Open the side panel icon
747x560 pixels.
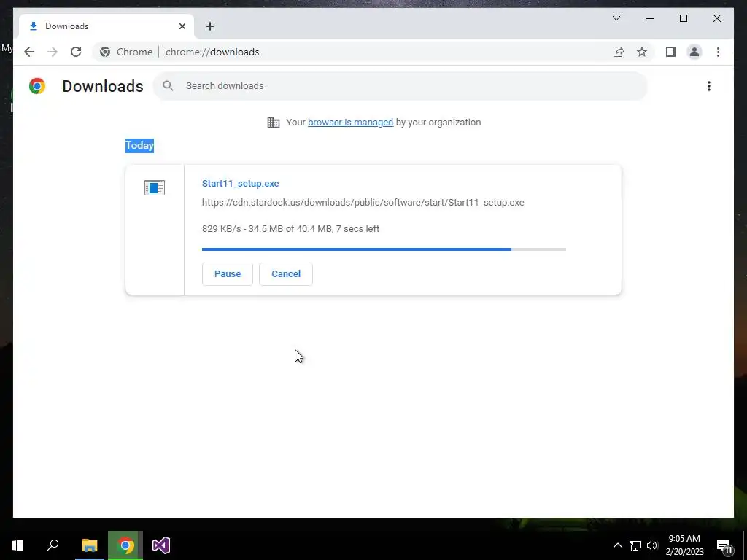(x=671, y=52)
